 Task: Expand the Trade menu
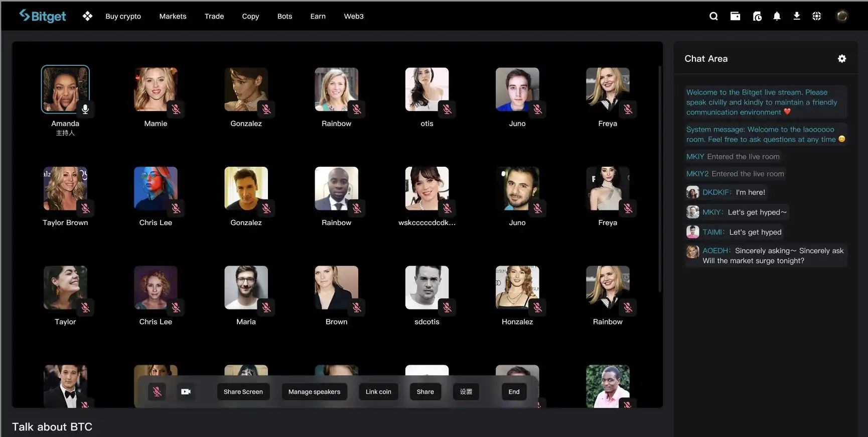point(214,16)
